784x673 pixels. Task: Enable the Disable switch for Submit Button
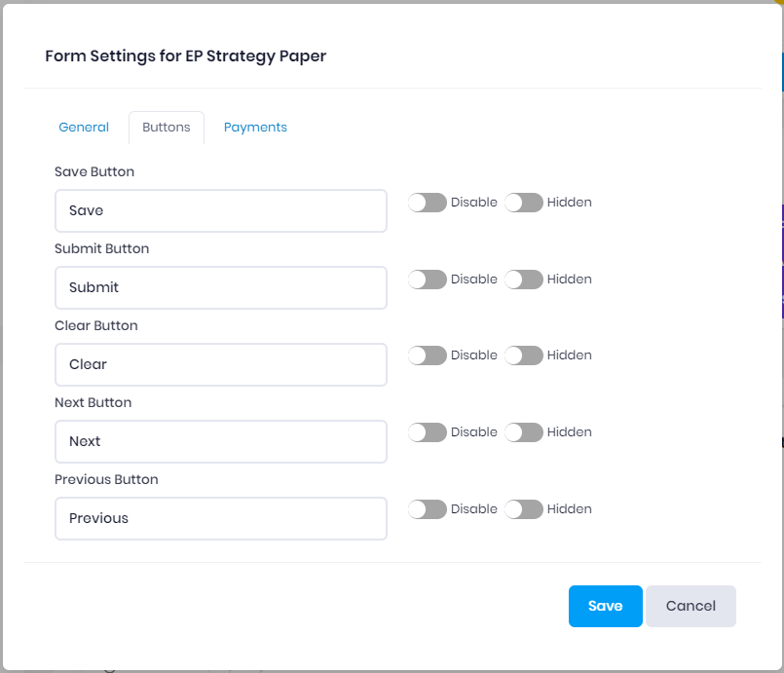[x=428, y=280]
